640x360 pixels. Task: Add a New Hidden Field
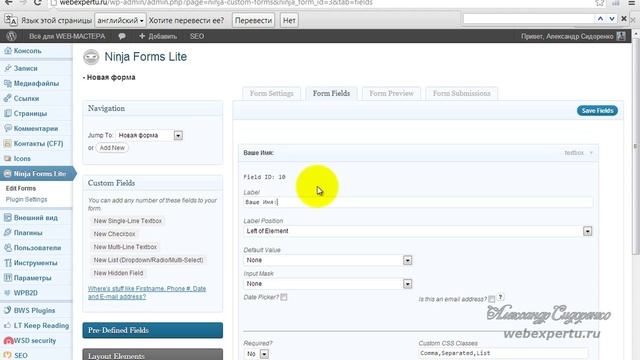pos(118,273)
